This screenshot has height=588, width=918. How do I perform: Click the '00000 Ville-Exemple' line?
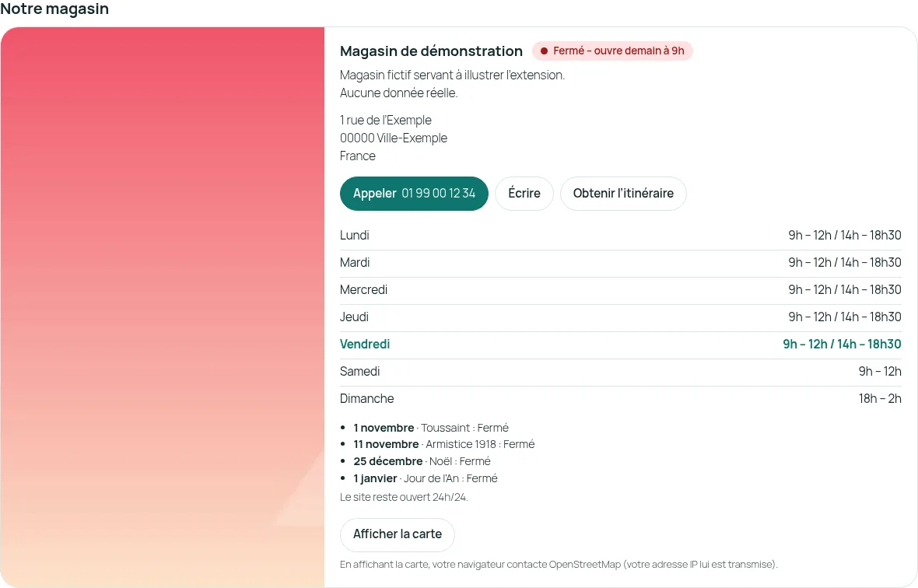pos(394,138)
